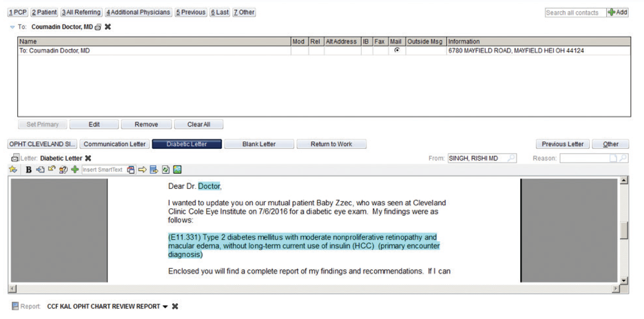Image resolution: width=644 pixels, height=319 pixels.
Task: Remove recipient Coumadin Doctor with X icon
Action: click(108, 27)
